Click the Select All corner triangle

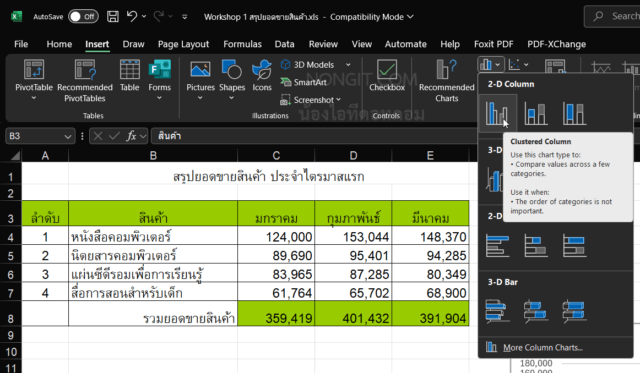click(x=16, y=155)
